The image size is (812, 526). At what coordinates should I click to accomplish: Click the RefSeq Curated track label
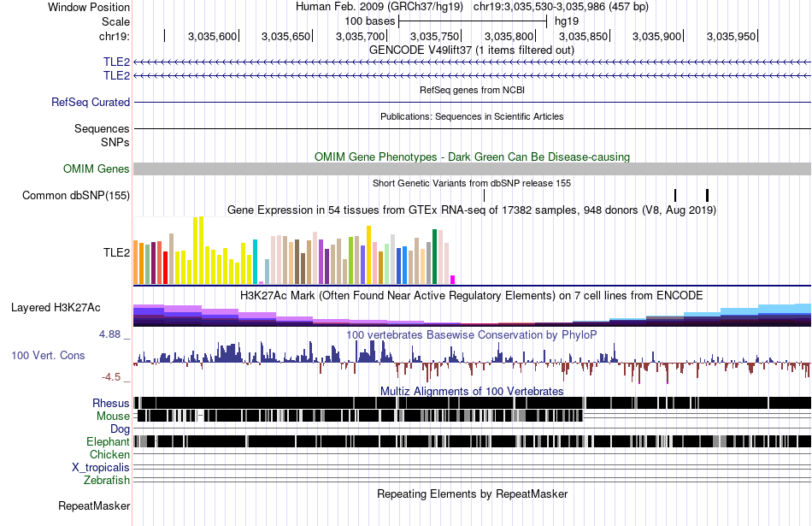click(90, 102)
